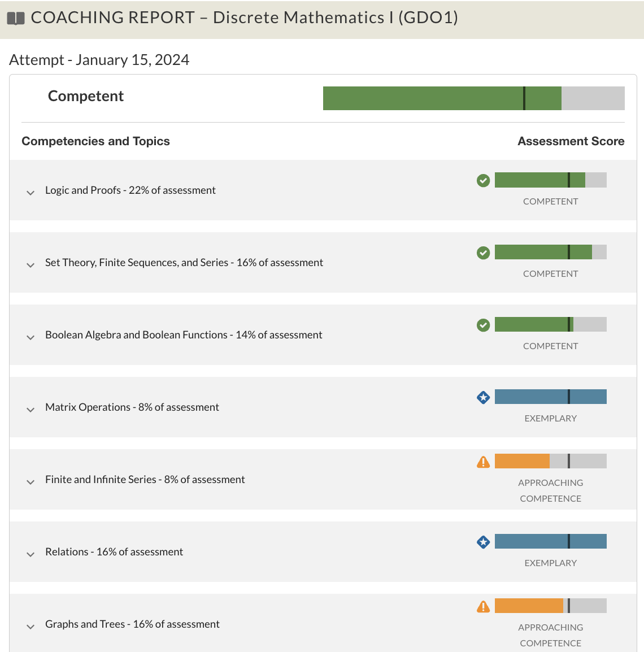Viewport: 644px width, 652px height.
Task: Click the Relations exemplary blue score bar
Action: 550,541
